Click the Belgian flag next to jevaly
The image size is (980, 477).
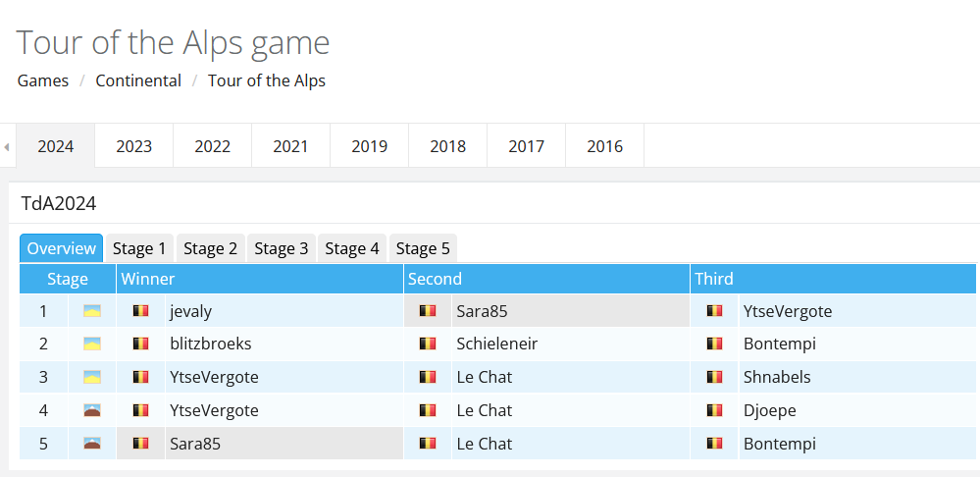[x=141, y=311]
